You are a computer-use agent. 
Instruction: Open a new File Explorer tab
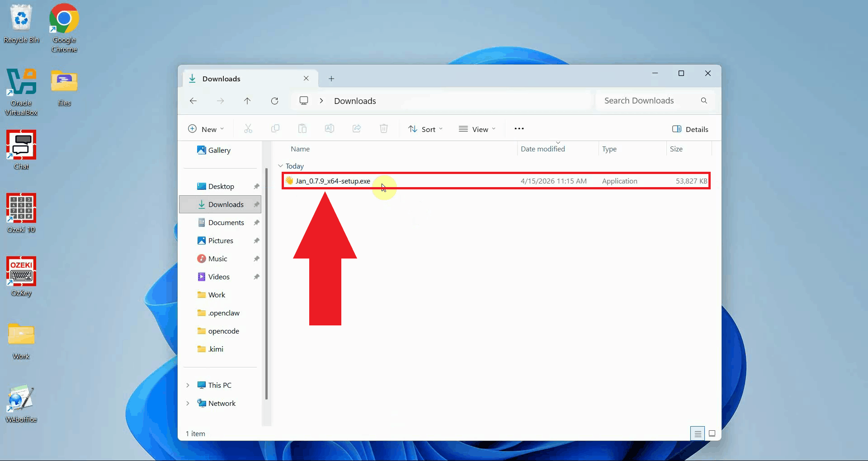(331, 79)
